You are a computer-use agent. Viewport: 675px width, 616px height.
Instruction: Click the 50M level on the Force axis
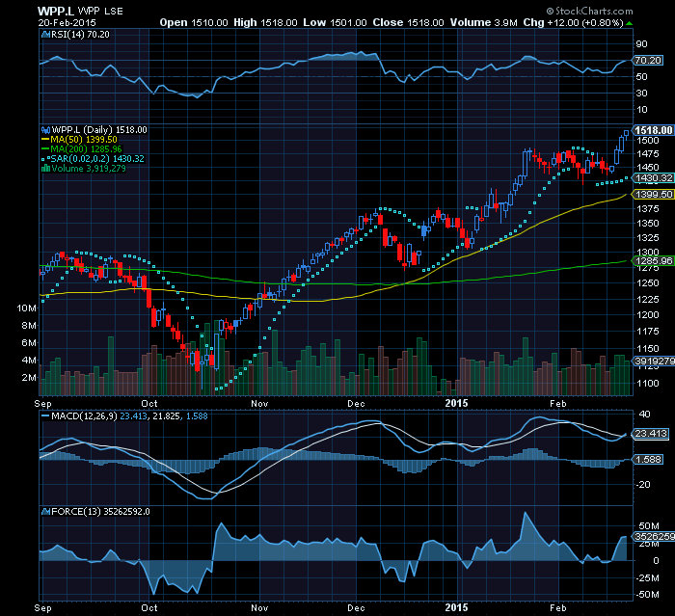coord(649,526)
